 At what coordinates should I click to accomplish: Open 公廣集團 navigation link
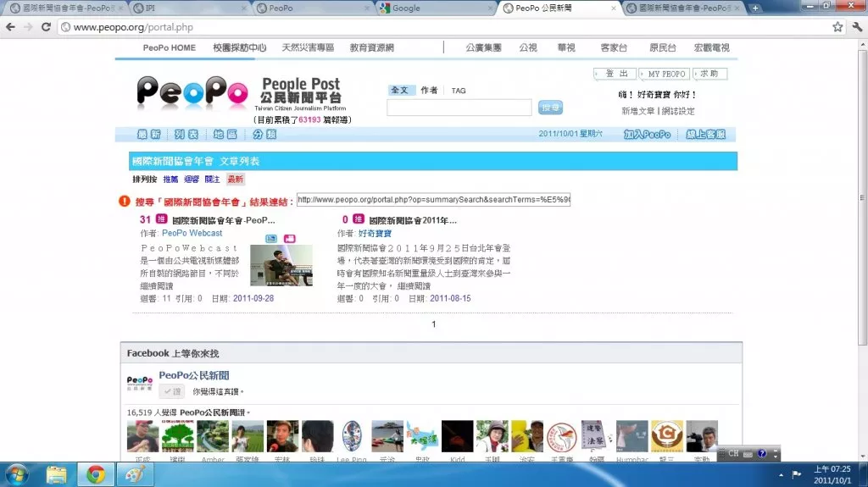click(x=483, y=47)
